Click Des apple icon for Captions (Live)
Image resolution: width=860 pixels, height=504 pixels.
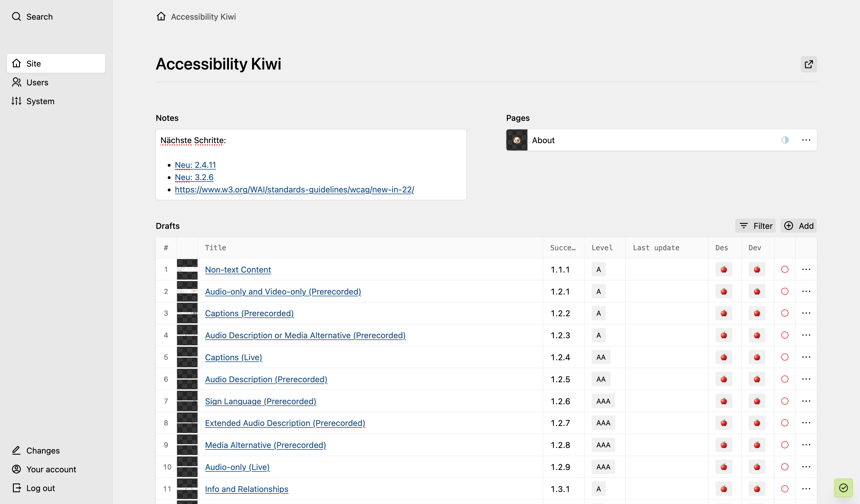coord(724,357)
